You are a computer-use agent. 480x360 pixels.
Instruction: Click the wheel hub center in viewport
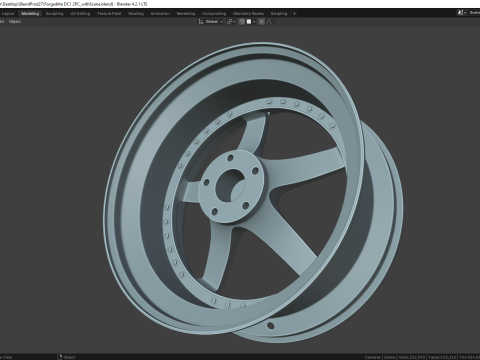pos(229,184)
